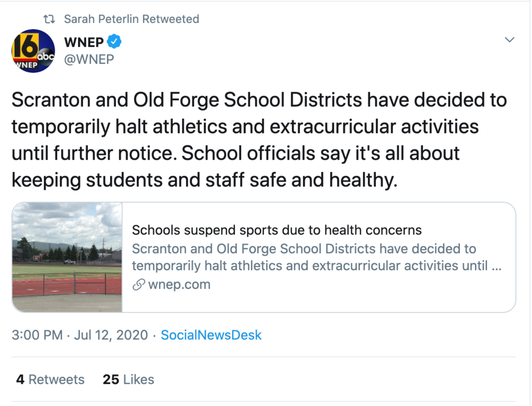The height and width of the screenshot is (406, 532).
Task: Click the Jul 12, 2020 date
Action: (x=111, y=335)
